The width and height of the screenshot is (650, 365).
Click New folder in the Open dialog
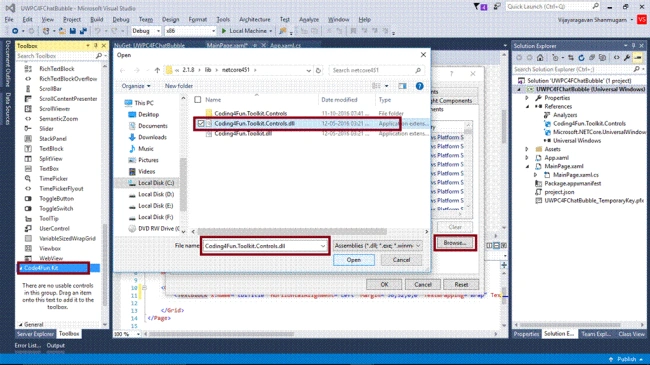(x=179, y=86)
